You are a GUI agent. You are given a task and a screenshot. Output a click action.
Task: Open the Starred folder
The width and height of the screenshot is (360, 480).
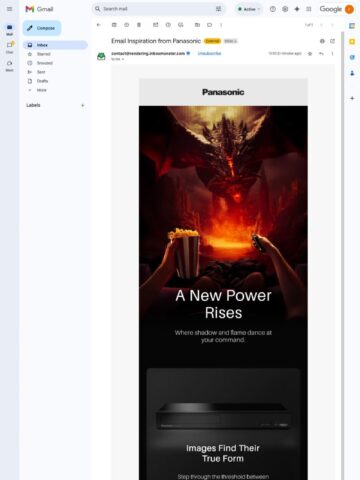43,54
